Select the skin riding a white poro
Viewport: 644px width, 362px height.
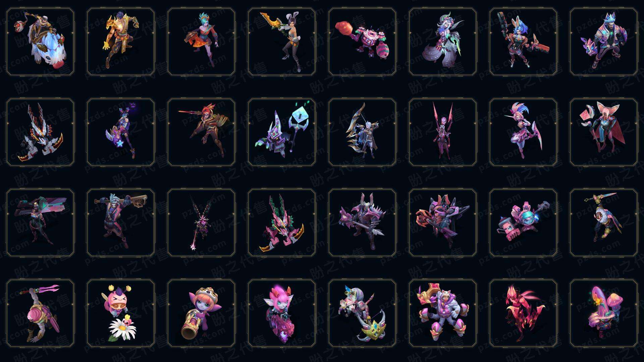click(x=40, y=42)
